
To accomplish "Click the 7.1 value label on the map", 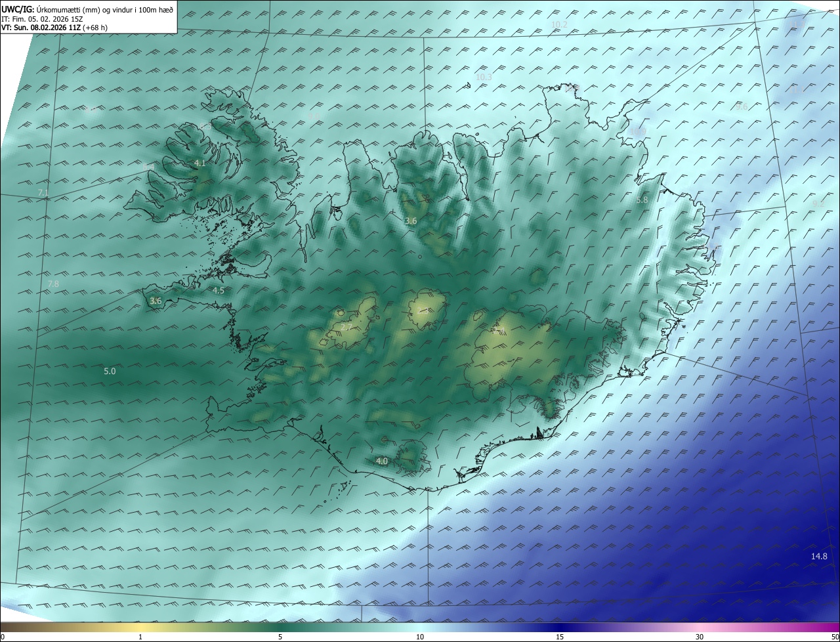I will point(43,193).
